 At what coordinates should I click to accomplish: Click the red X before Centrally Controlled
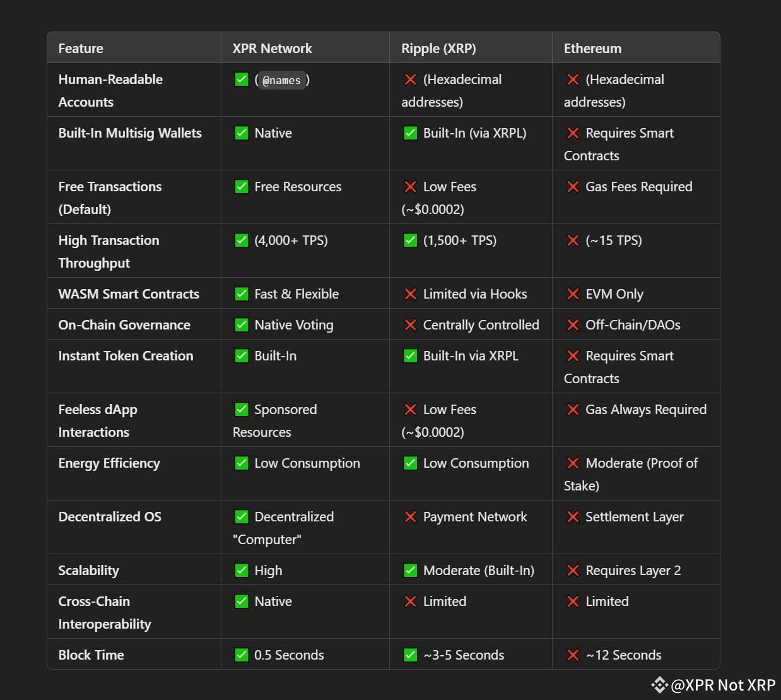[410, 325]
